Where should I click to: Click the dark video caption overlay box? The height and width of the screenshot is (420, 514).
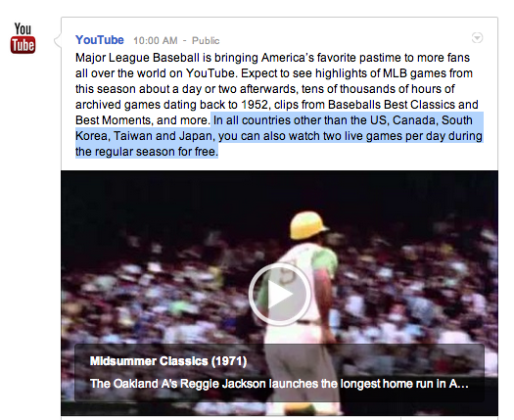(279, 373)
